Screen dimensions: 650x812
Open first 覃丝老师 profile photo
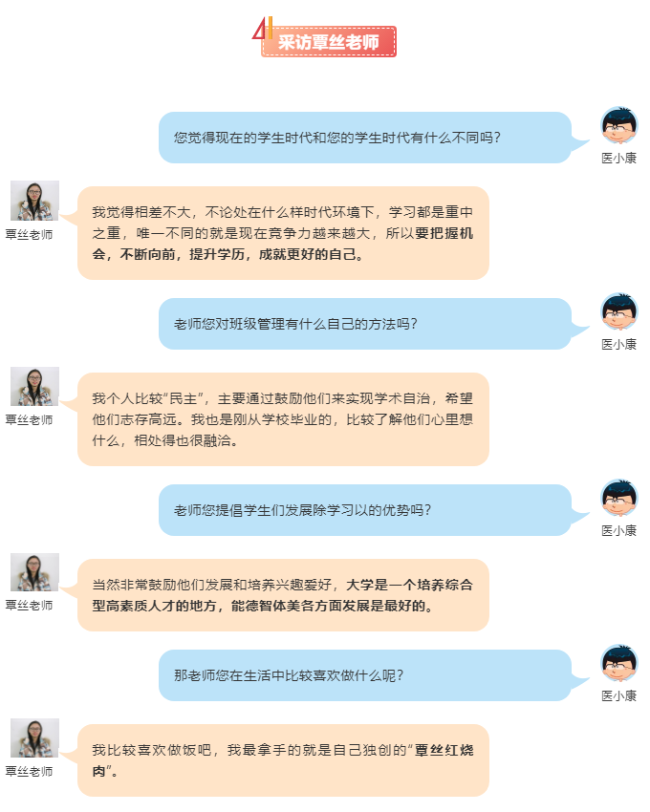[34, 201]
